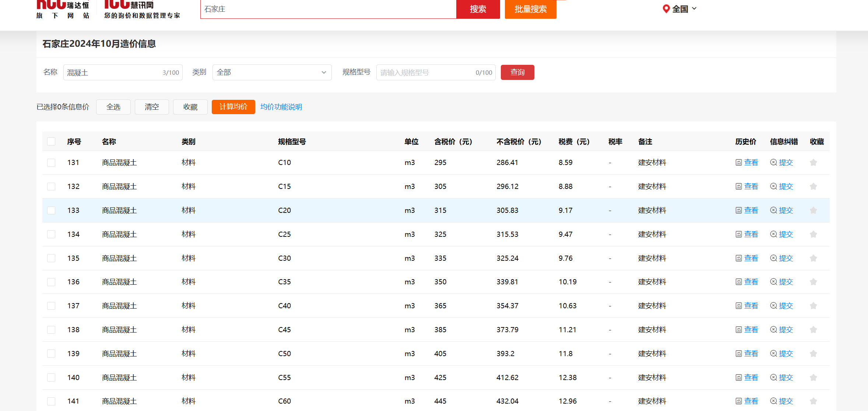Click the 全选 select all button

[x=113, y=107]
